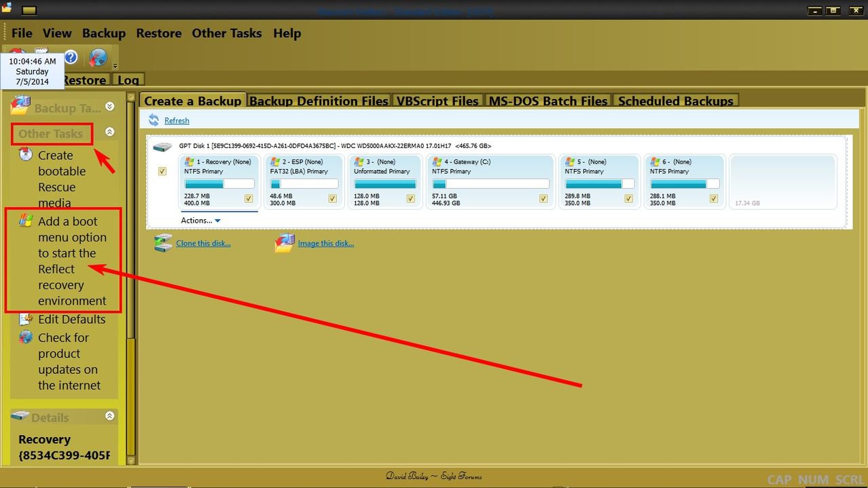The width and height of the screenshot is (868, 488).
Task: Click the Recovery heading in the Details panel
Action: [x=44, y=439]
